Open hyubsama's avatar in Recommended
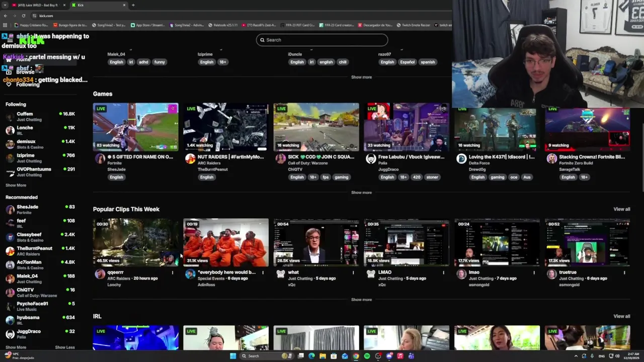The height and width of the screenshot is (362, 644). pyautogui.click(x=10, y=320)
